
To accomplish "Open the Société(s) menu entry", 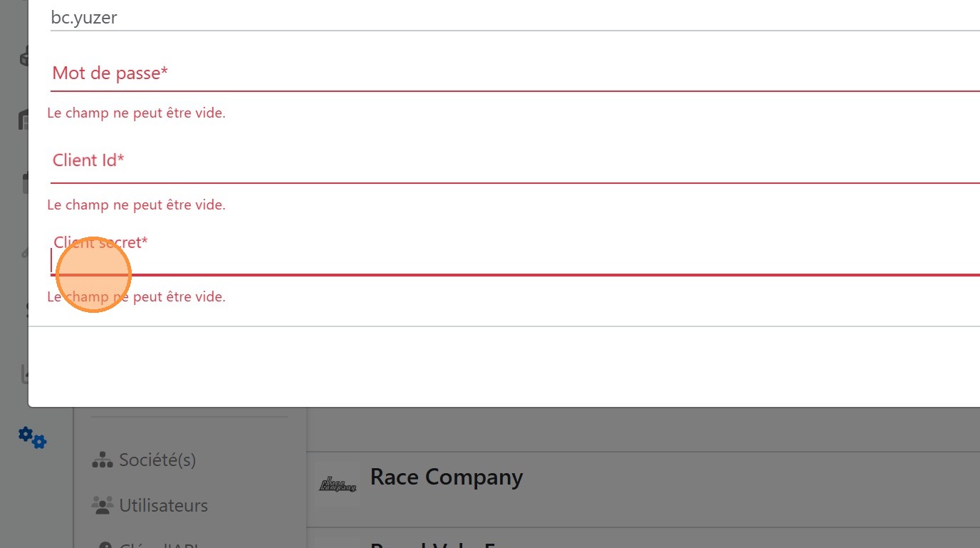I will 157,460.
